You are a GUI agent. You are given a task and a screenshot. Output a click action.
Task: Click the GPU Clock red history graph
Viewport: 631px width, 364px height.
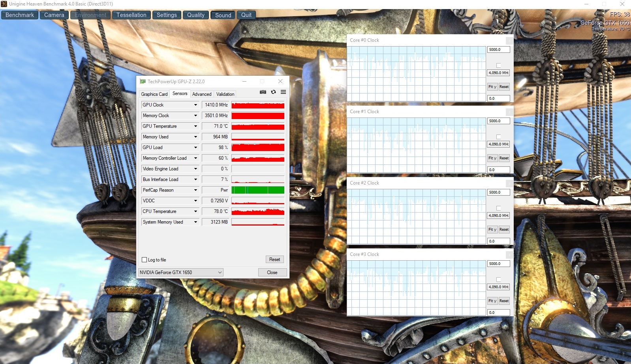[258, 105]
